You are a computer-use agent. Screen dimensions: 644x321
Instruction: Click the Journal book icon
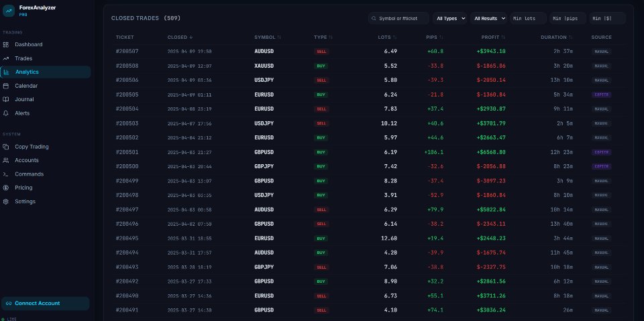6,99
